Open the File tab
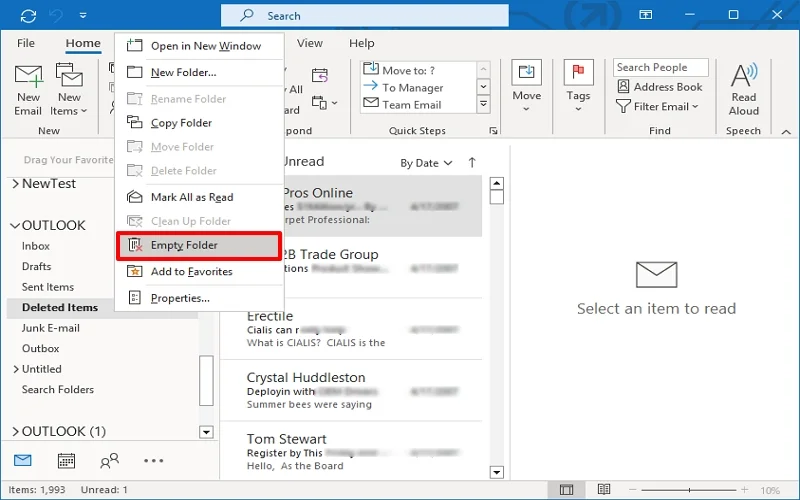The height and width of the screenshot is (500, 800). tap(26, 43)
